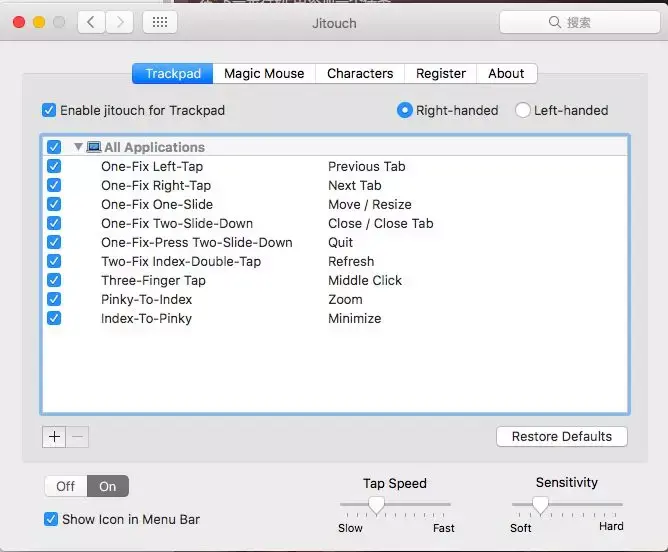The height and width of the screenshot is (552, 668).
Task: Click the Sensitivity slider knob
Action: 540,506
